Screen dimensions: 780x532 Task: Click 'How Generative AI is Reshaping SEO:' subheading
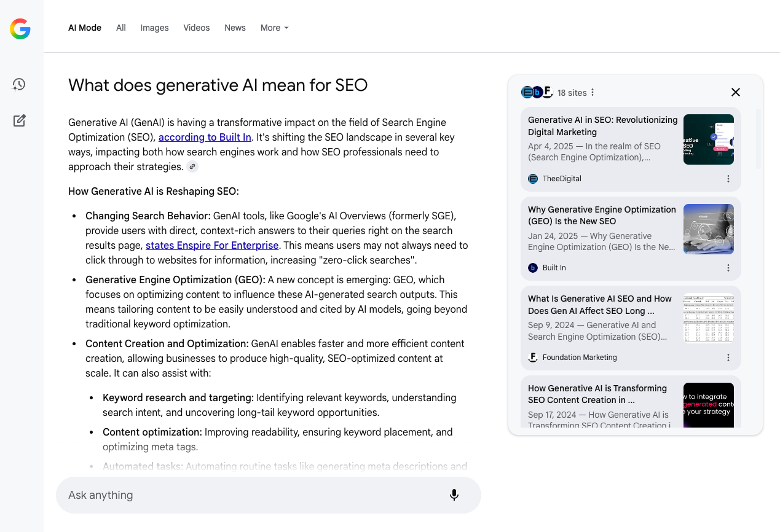(154, 191)
